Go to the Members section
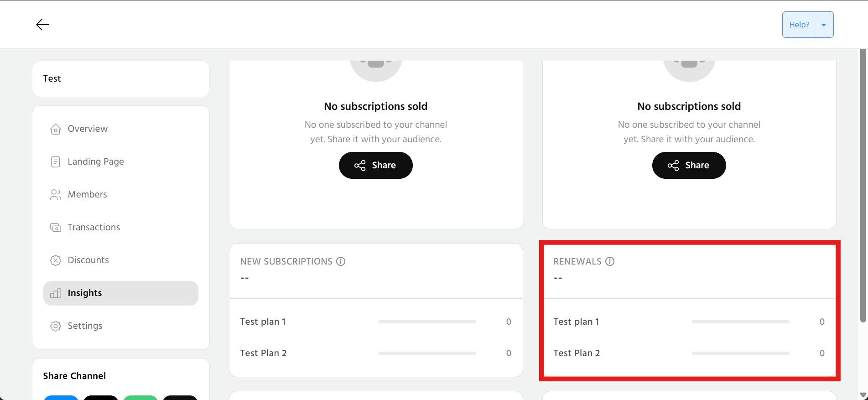This screenshot has width=868, height=400. click(x=87, y=195)
